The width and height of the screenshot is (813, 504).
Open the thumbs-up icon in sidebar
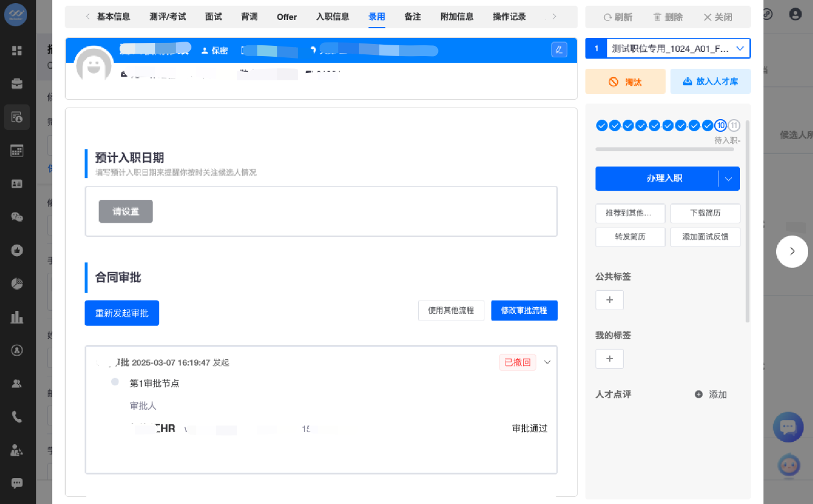click(x=17, y=250)
